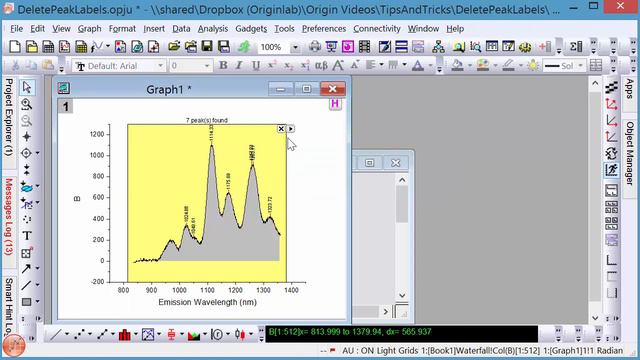The width and height of the screenshot is (640, 360).
Task: Open the Analysis menu
Action: [x=213, y=29]
